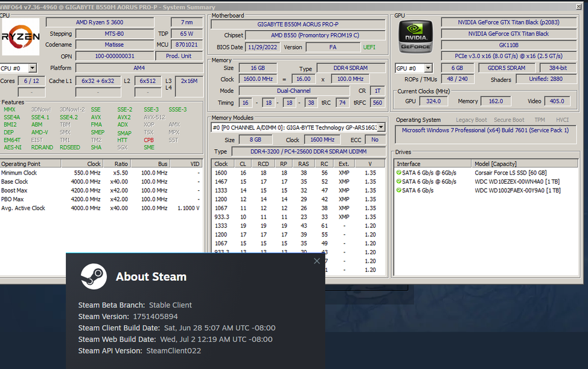Viewport: 588px width, 369px height.
Task: Click the WDC WD1002FAEX-00Y9A0 [1 TB] entry
Action: 517,190
